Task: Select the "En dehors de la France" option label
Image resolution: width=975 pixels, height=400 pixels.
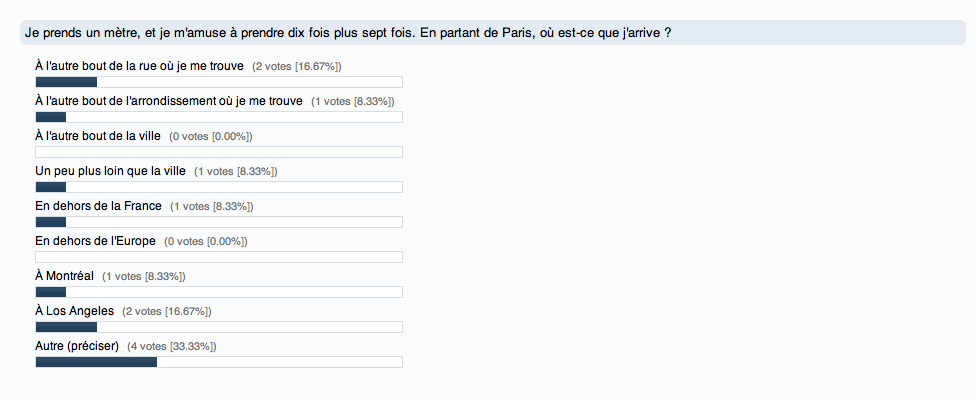Action: point(98,206)
